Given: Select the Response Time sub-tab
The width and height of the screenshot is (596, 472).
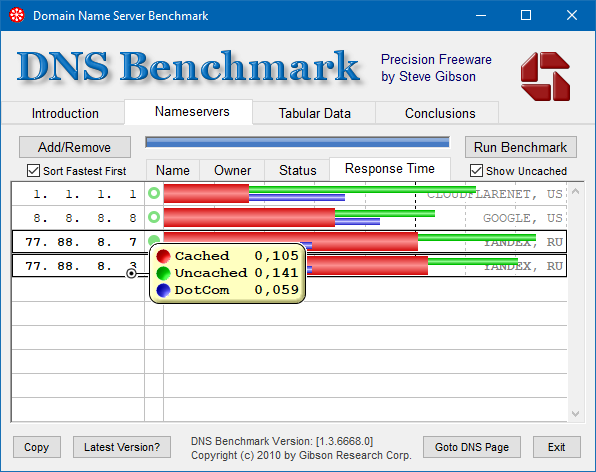Looking at the screenshot, I should pyautogui.click(x=390, y=169).
